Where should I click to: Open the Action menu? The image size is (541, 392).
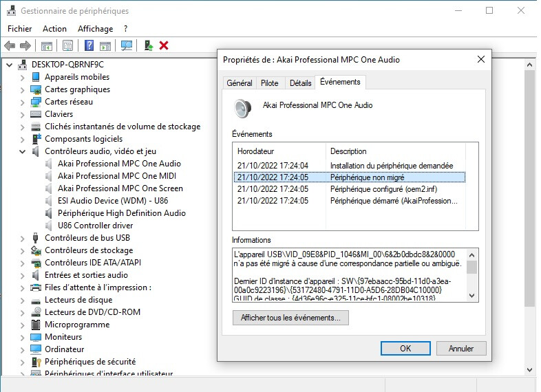point(54,29)
